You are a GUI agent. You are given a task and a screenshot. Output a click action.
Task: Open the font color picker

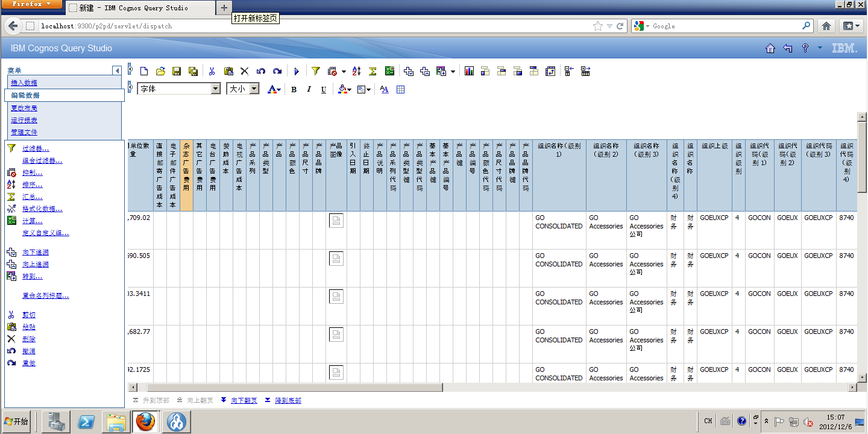point(274,89)
